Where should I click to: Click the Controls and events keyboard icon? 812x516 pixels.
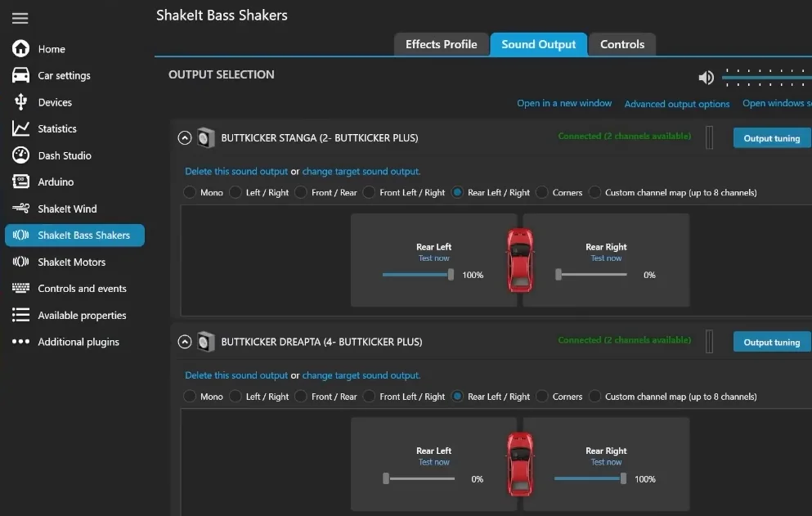(x=20, y=288)
